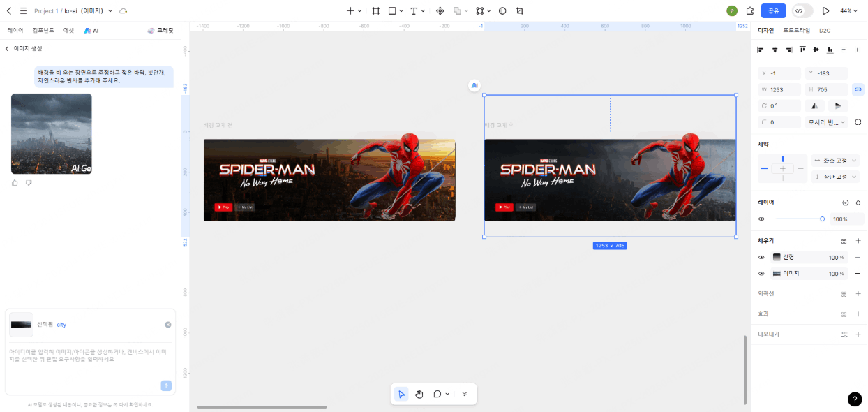
Task: Select the hand pan tool
Action: click(x=419, y=394)
